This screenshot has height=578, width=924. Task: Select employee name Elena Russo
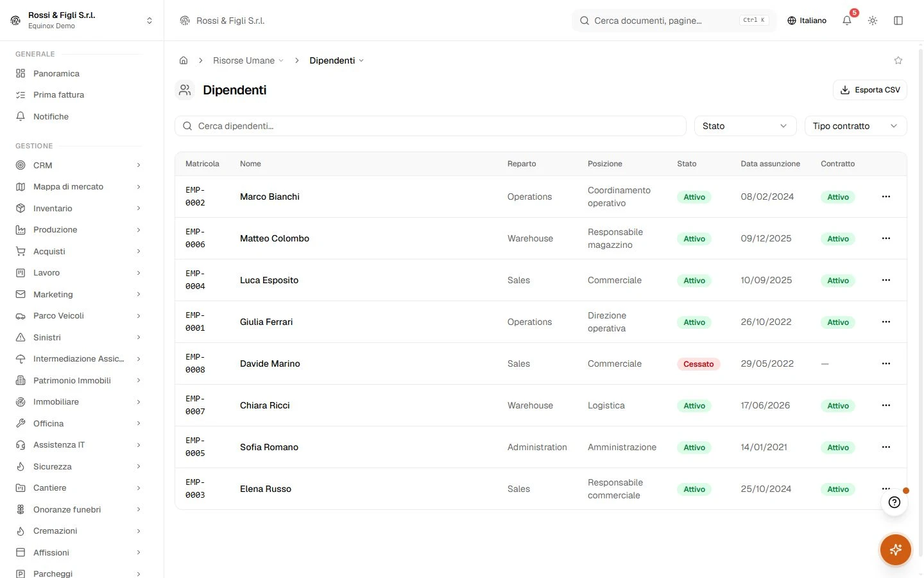(266, 489)
